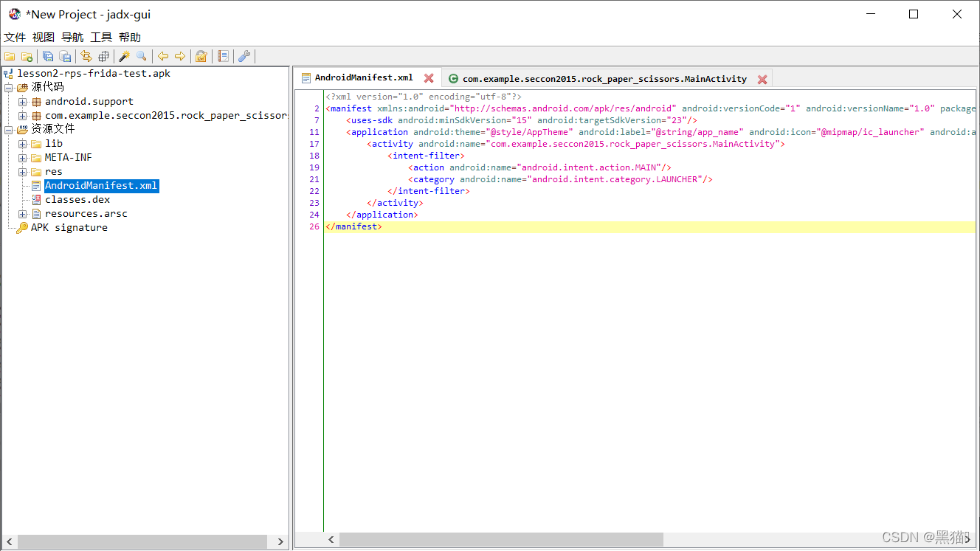Close the AndroidManifest.xml tab
The image size is (980, 551).
(x=429, y=78)
